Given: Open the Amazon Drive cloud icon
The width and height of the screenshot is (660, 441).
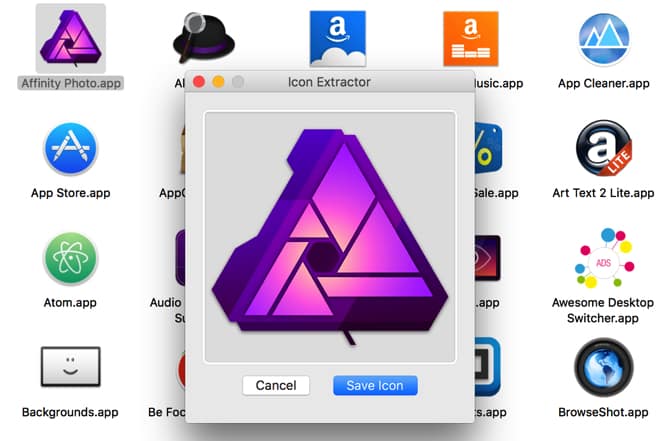Looking at the screenshot, I should pyautogui.click(x=338, y=39).
